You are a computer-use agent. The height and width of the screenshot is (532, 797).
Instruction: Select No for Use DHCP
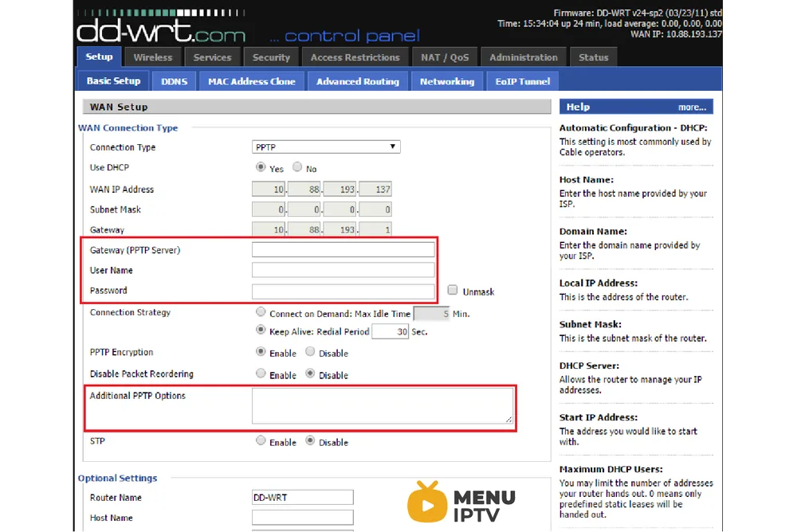pos(297,166)
